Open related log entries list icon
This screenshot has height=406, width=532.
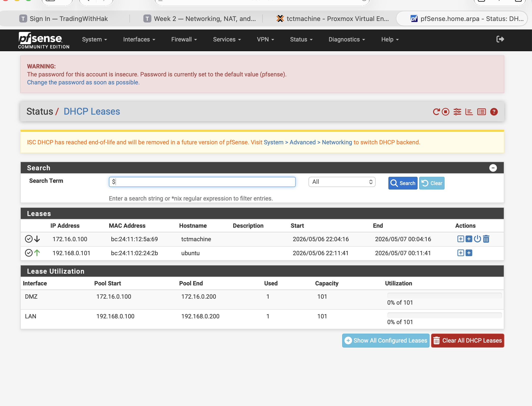pyautogui.click(x=482, y=112)
